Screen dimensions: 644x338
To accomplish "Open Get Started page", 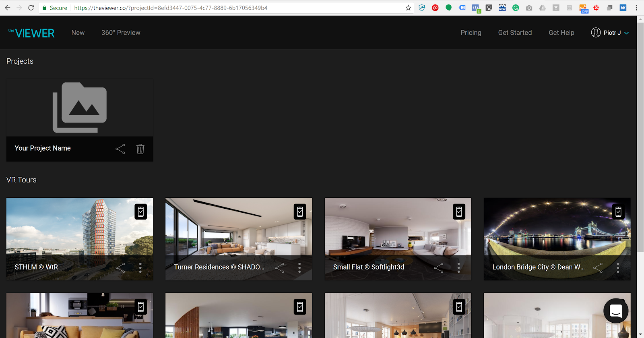I will [515, 33].
